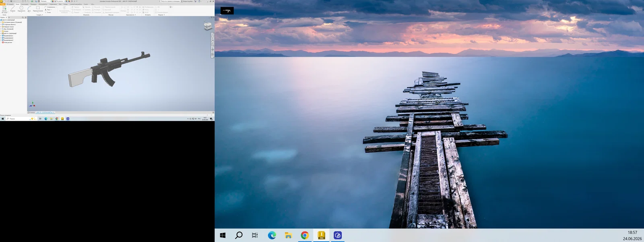Click the Project Geometry ribbon button
Image resolution: width=644 pixels, height=242 pixels.
tap(64, 10)
